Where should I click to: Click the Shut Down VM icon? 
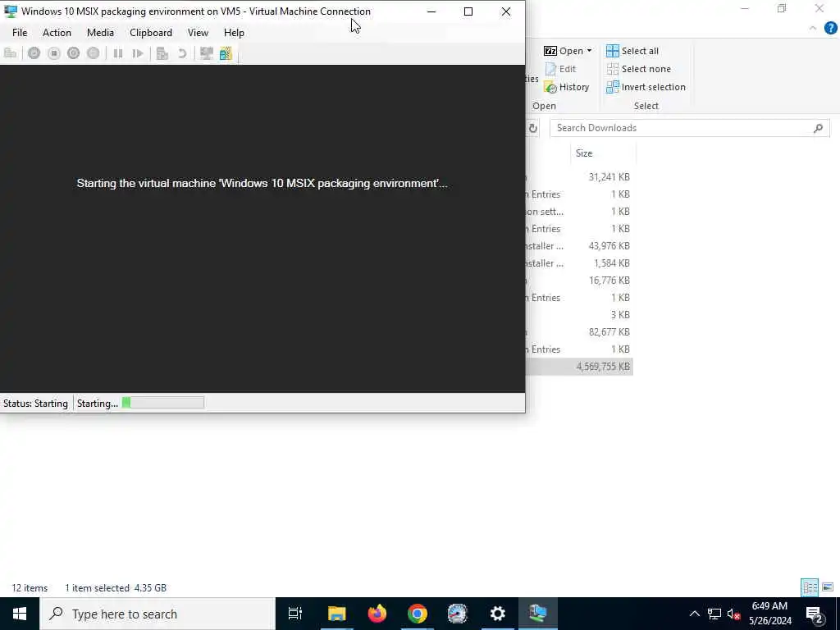(x=73, y=53)
